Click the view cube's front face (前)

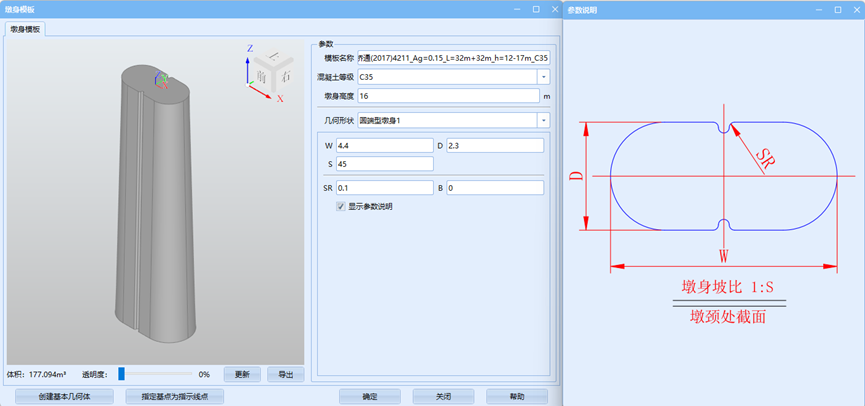point(261,76)
